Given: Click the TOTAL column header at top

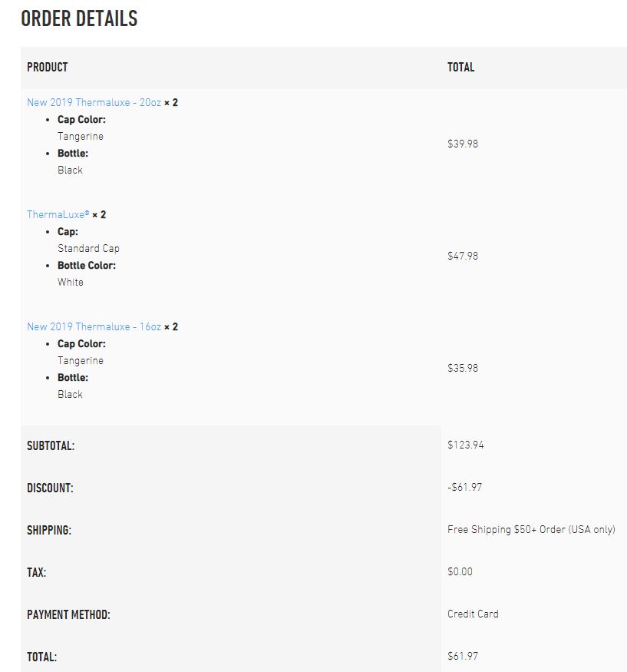Looking at the screenshot, I should [x=461, y=68].
